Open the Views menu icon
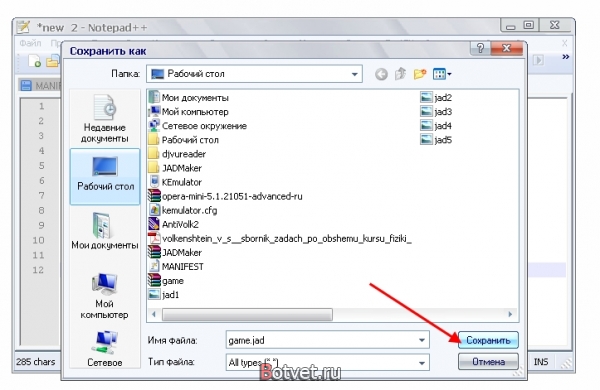600x390 pixels. coord(442,74)
